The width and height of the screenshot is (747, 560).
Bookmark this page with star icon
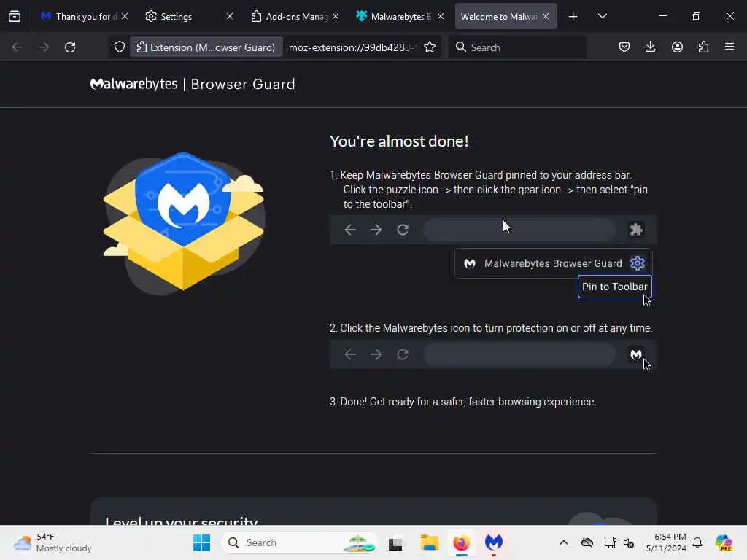pos(430,47)
